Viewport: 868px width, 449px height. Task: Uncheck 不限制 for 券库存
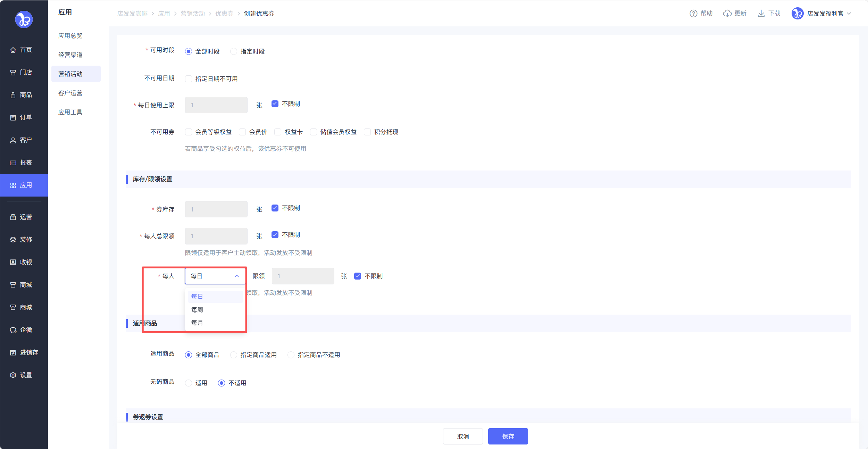click(x=275, y=208)
